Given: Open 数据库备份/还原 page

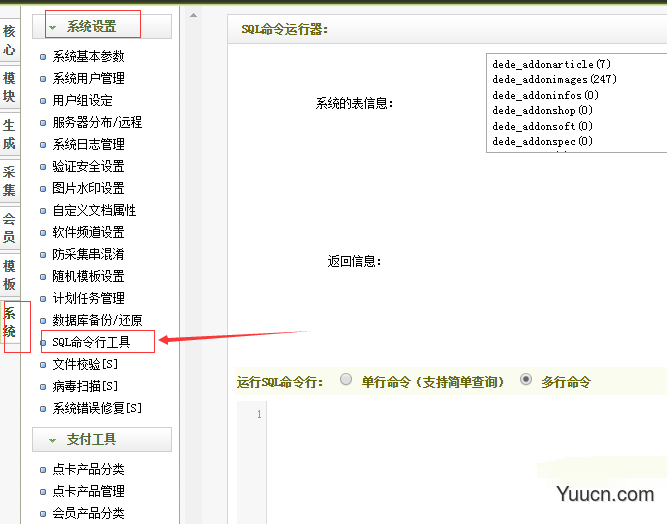Looking at the screenshot, I should 97,320.
